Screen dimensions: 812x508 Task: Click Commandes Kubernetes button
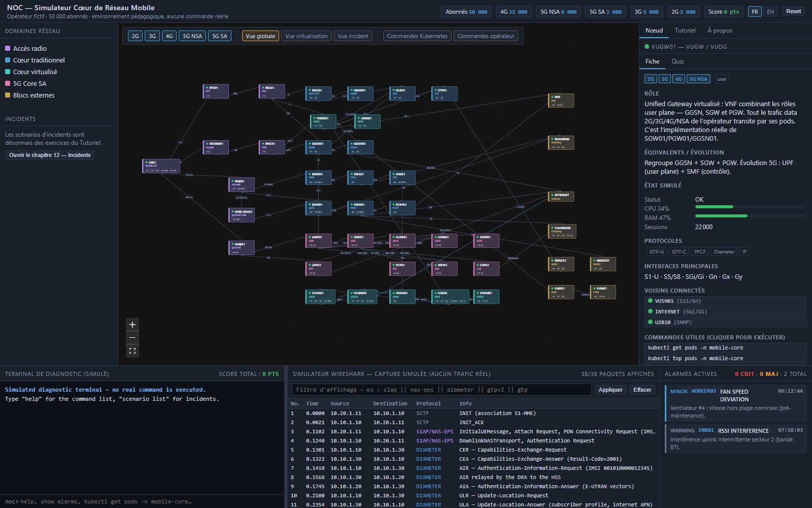click(x=417, y=36)
